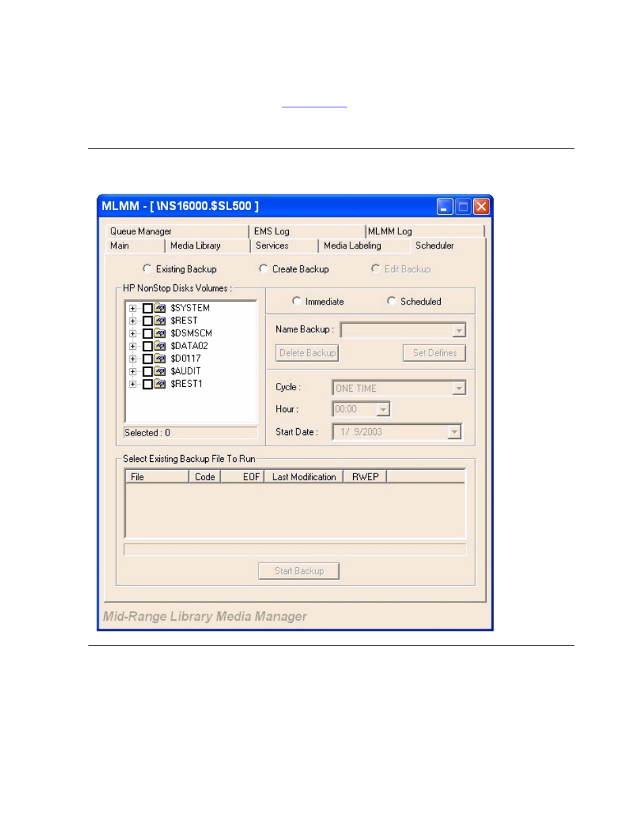Sort by the EOF column header
Image resolution: width=644 pixels, height=834 pixels.
(x=242, y=477)
